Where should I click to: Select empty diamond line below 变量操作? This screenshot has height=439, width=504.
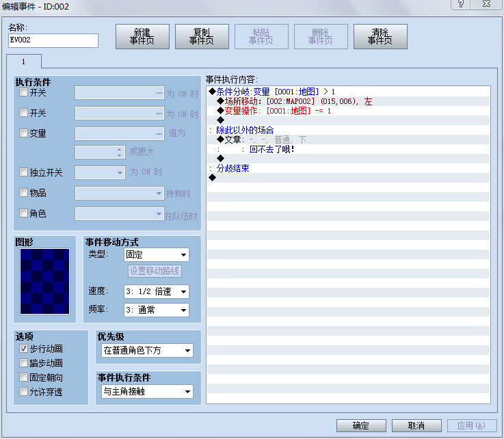[349, 120]
